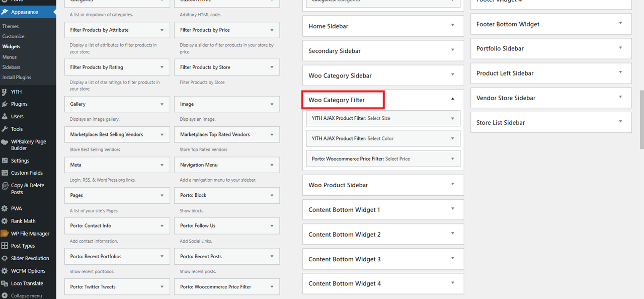
Task: Click the Settings sliders icon
Action: click(x=5, y=161)
